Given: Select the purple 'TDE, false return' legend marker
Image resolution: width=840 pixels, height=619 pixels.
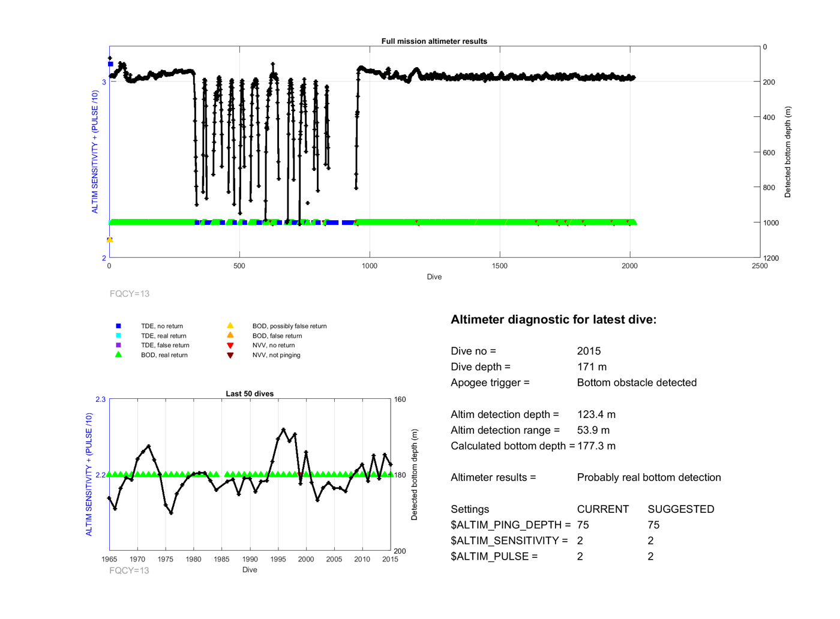Looking at the screenshot, I should [x=118, y=345].
